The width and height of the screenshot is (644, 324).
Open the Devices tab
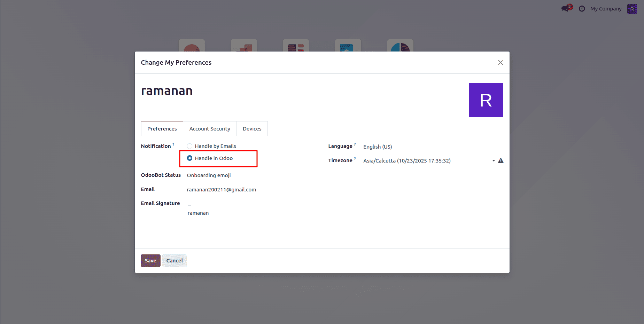tap(252, 128)
